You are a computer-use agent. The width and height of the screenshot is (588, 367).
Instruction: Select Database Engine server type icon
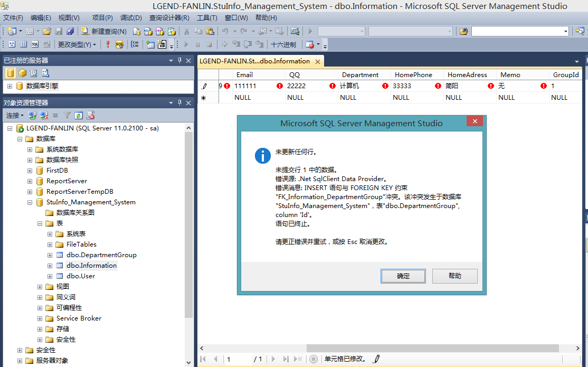pyautogui.click(x=11, y=73)
